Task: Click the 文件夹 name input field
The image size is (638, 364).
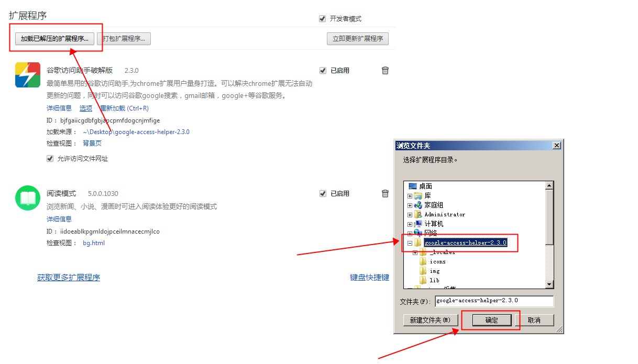Action: point(493,301)
